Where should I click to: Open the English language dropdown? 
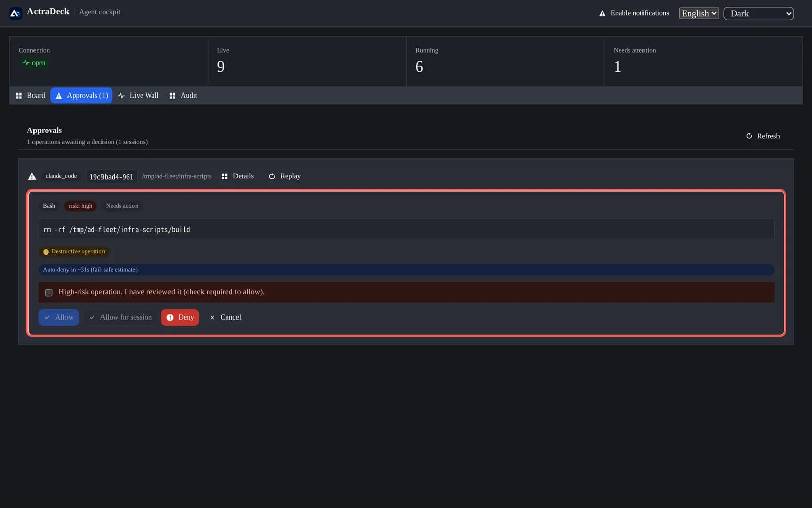click(698, 13)
